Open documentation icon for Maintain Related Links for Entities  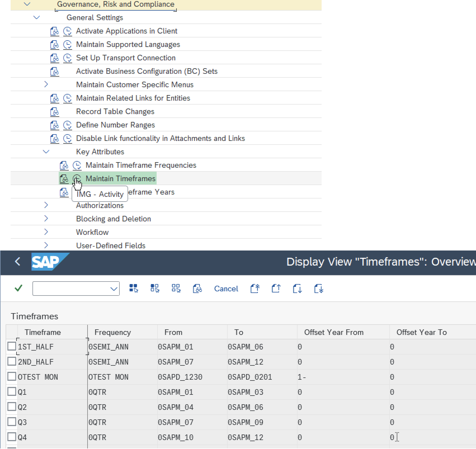55,98
